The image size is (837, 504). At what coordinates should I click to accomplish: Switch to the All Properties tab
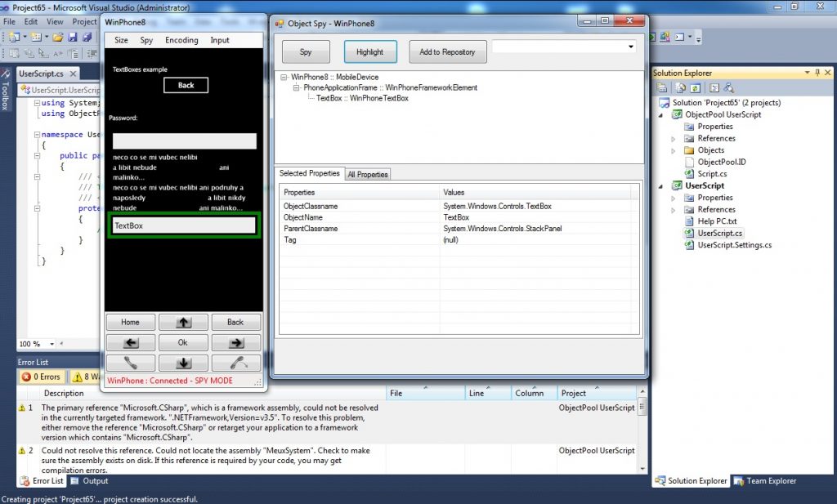pyautogui.click(x=368, y=175)
